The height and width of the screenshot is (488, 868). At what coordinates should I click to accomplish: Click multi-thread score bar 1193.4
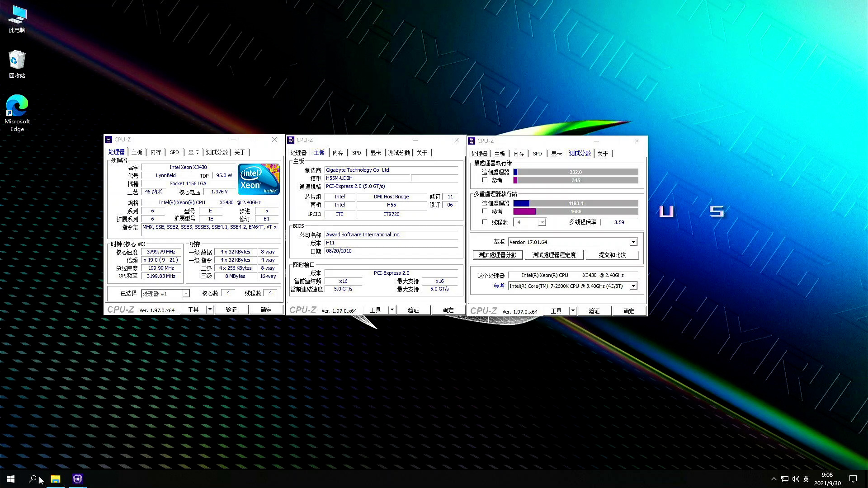[576, 203]
